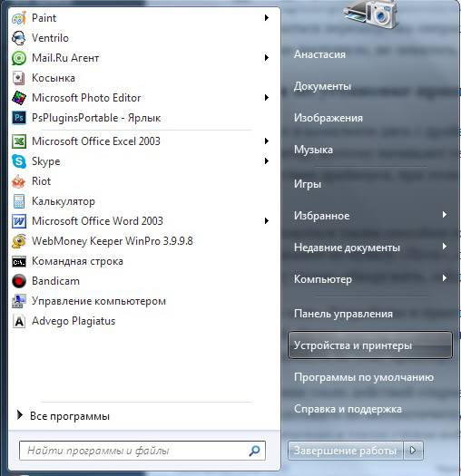461x476 pixels.
Task: Click the red Bandicam record icon
Action: pos(19,281)
